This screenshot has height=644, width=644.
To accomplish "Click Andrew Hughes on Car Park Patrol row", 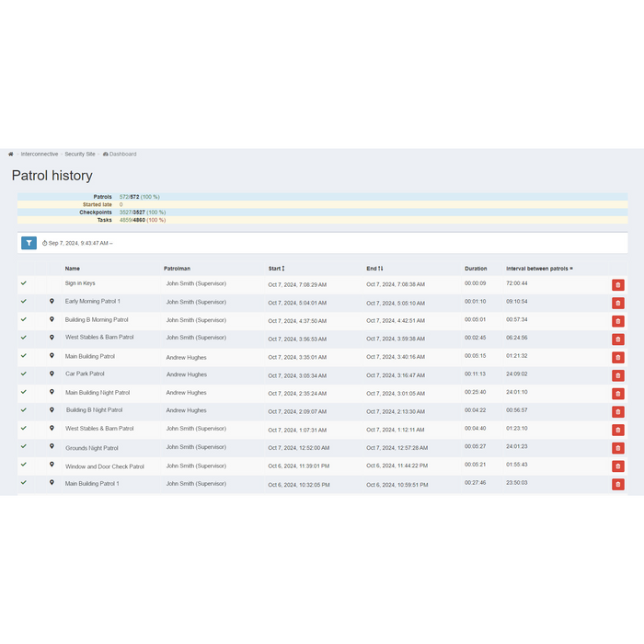I will pos(187,374).
